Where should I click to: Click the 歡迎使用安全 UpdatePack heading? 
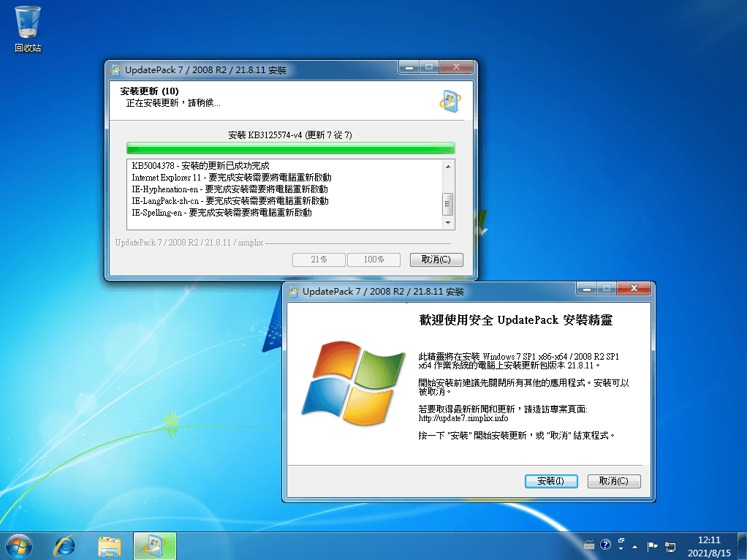(x=515, y=319)
